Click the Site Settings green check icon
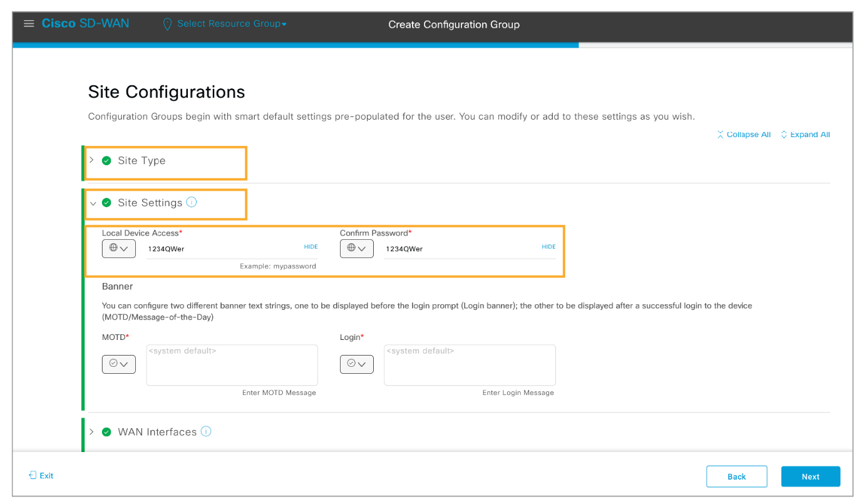The image size is (859, 504). [106, 203]
